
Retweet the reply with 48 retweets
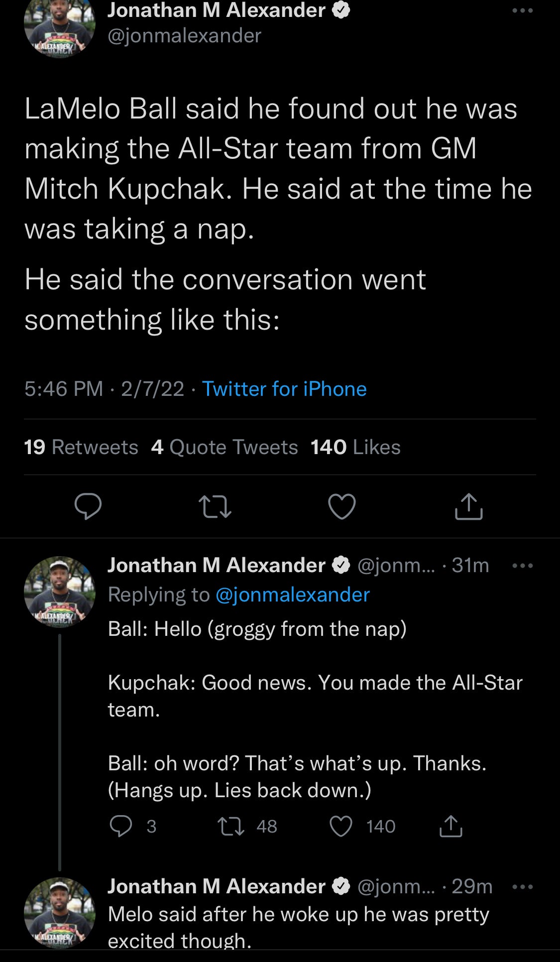(231, 826)
